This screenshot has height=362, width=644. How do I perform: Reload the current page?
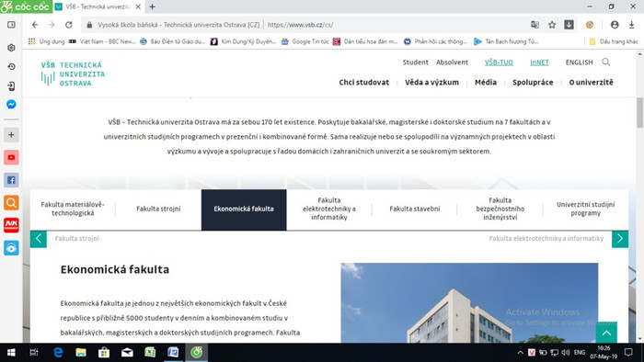pos(69,25)
